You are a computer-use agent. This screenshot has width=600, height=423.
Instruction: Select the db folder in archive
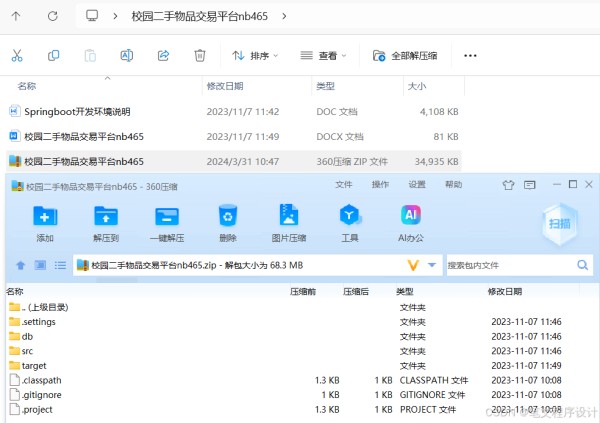pyautogui.click(x=302, y=336)
